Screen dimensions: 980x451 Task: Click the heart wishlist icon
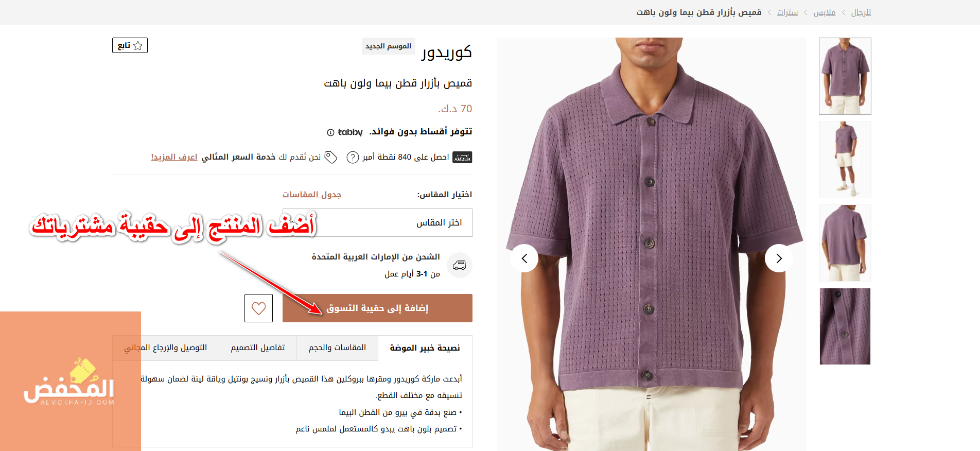(x=258, y=308)
